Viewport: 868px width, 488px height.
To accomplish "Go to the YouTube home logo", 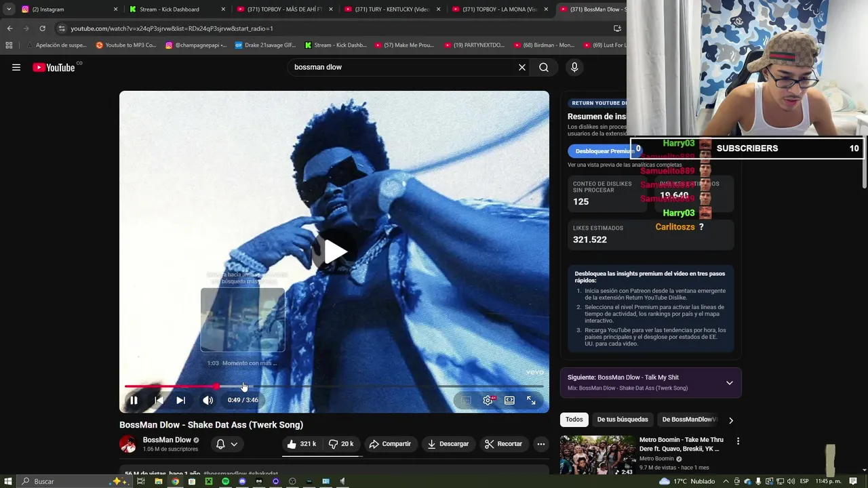I will [54, 67].
